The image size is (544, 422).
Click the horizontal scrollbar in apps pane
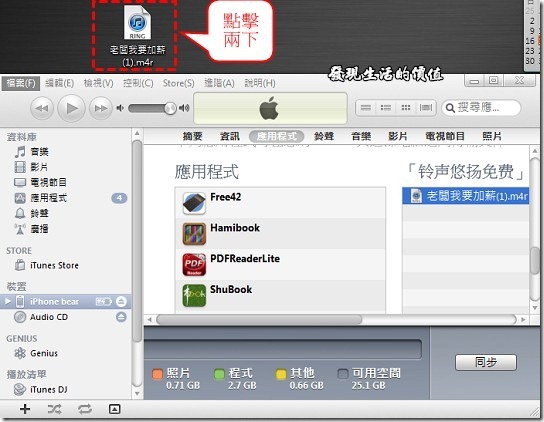(259, 319)
